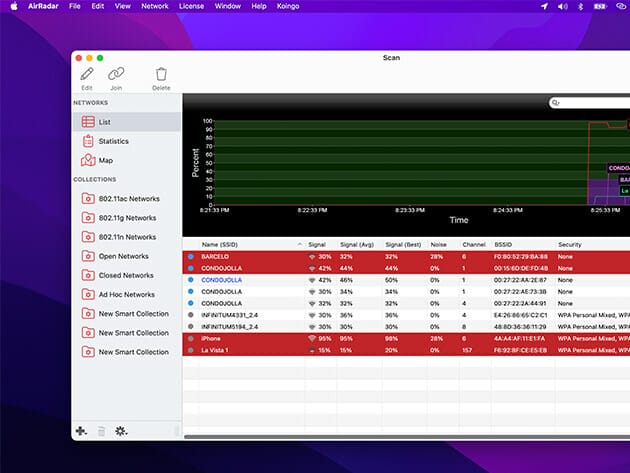Open the License menu
The width and height of the screenshot is (630, 473).
click(x=191, y=6)
